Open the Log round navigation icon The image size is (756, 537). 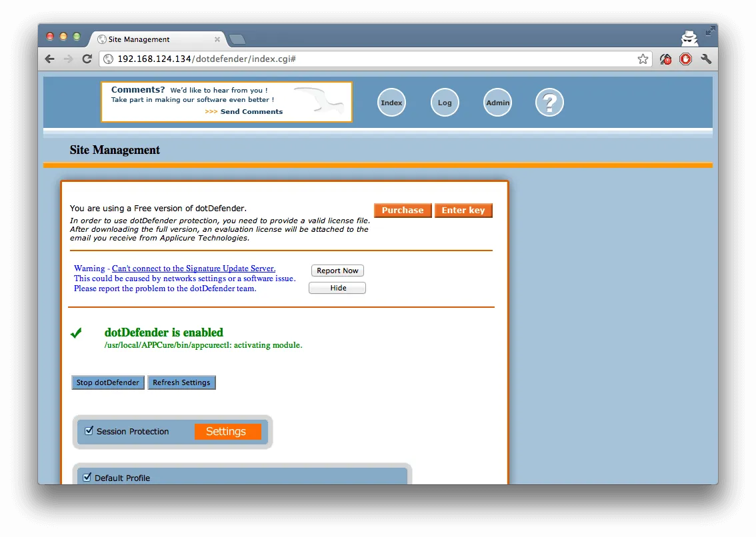click(x=445, y=103)
